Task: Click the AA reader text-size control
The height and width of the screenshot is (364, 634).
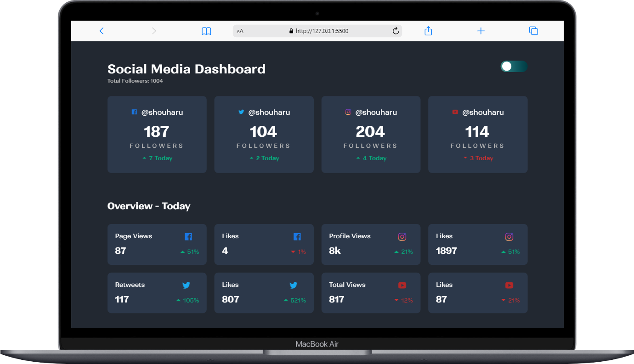Action: (240, 31)
